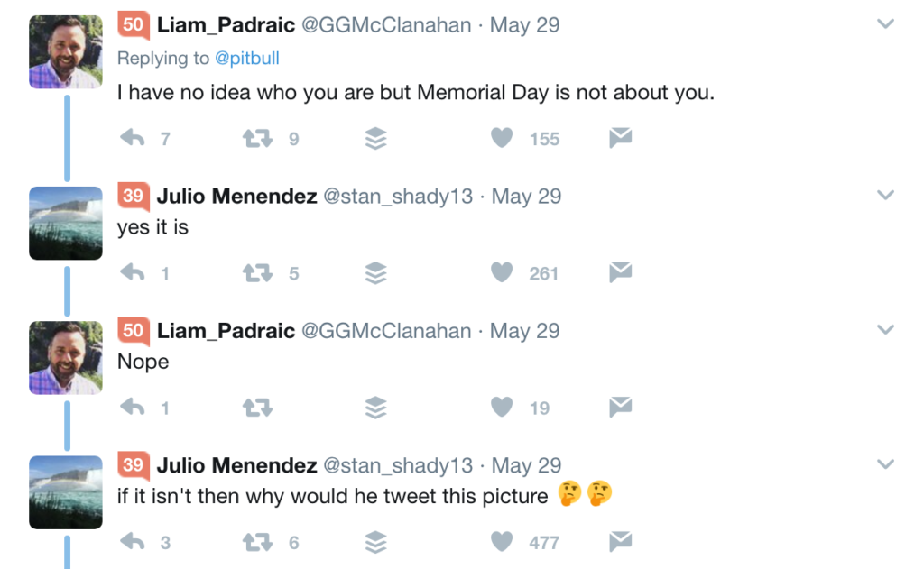Open more-options chevron on the 'Nope' tweet
The width and height of the screenshot is (924, 569).
(x=885, y=330)
